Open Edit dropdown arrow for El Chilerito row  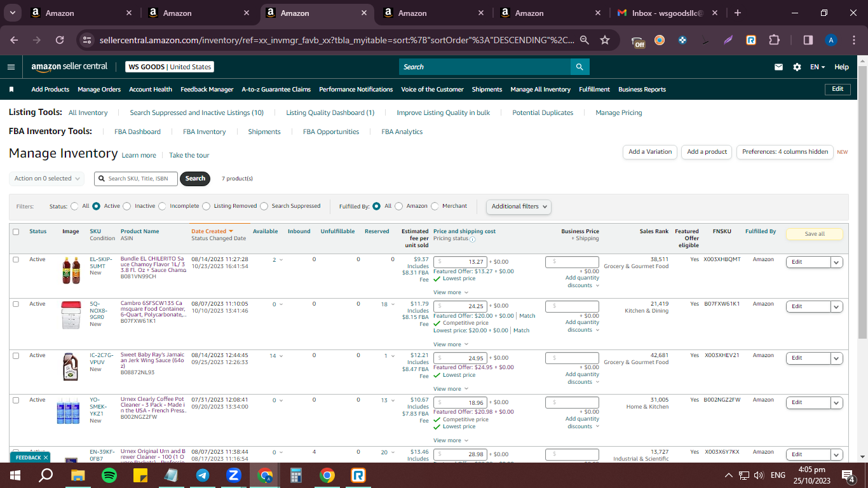(836, 262)
